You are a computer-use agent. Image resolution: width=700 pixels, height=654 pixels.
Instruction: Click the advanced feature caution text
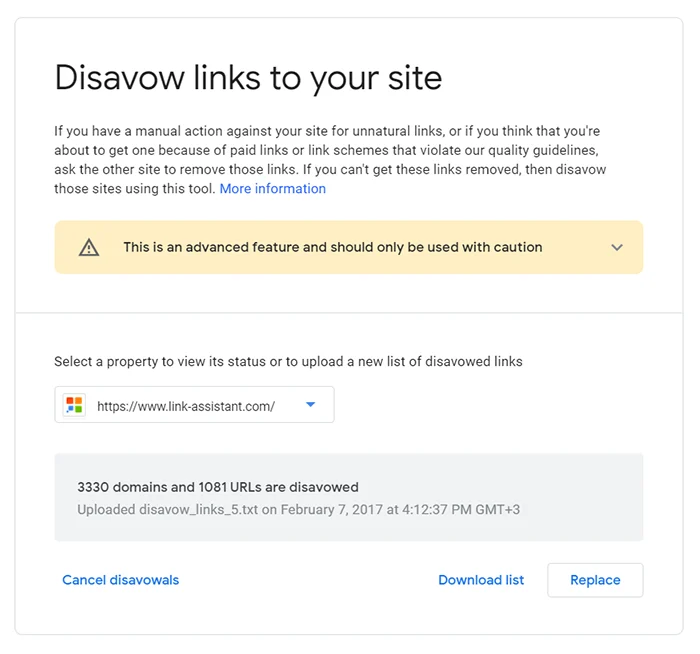tap(332, 247)
